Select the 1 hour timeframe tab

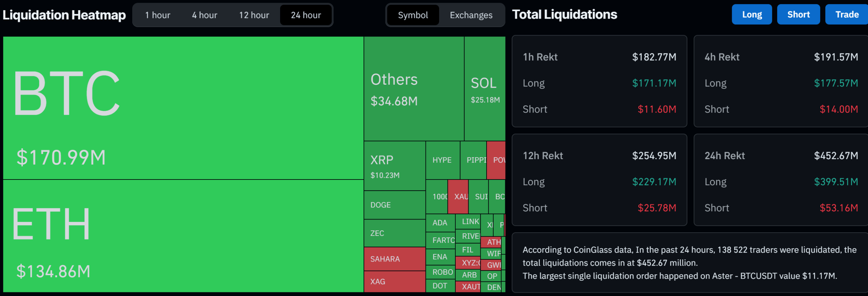(x=158, y=15)
